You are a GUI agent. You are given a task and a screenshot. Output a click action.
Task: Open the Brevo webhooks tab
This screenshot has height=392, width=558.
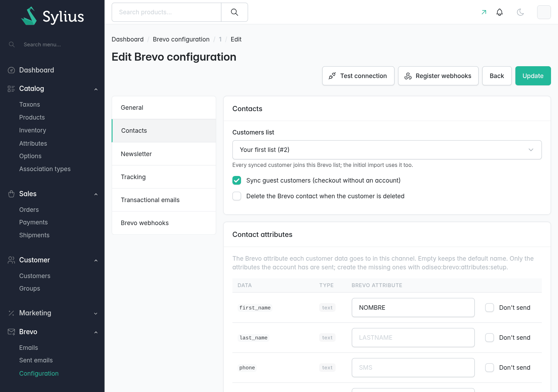(164, 223)
